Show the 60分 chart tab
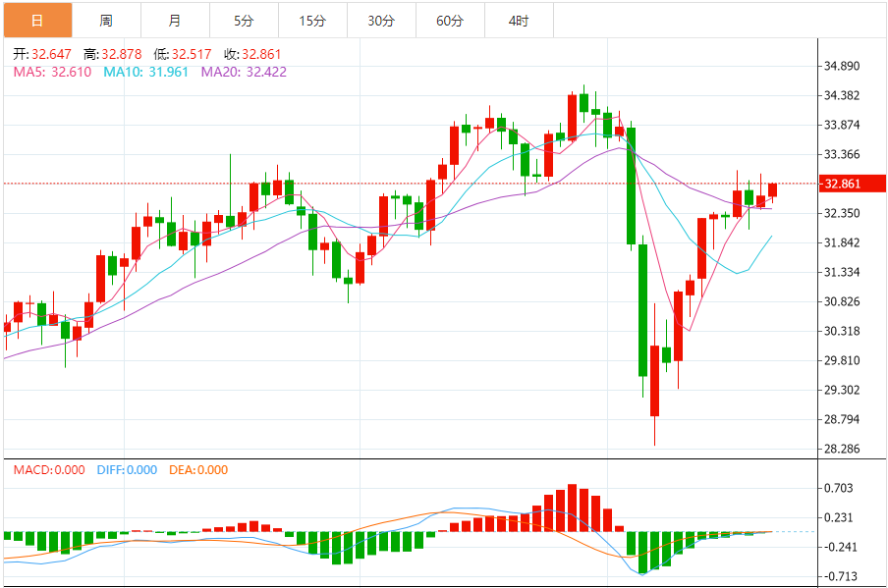Screen dimensions: 888x588 point(450,21)
